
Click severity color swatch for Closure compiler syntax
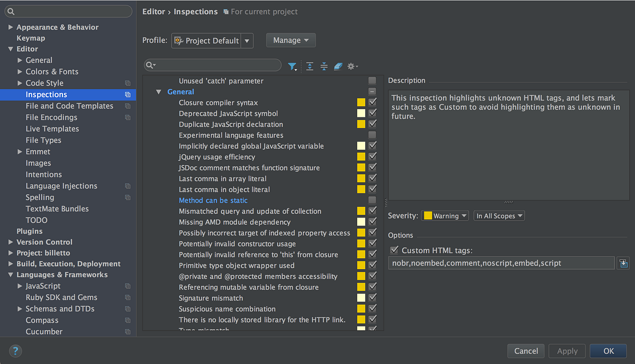click(361, 103)
